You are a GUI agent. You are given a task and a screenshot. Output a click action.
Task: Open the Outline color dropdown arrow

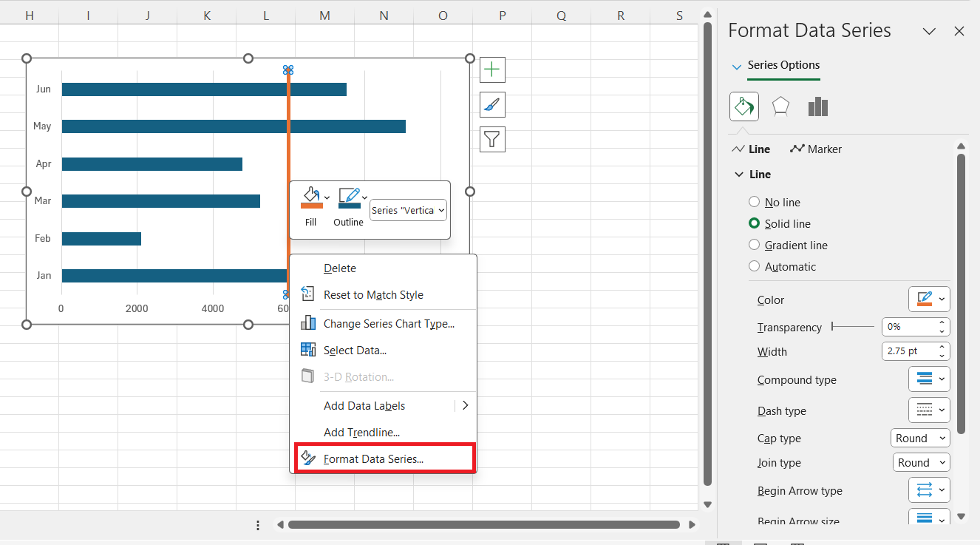tap(364, 197)
